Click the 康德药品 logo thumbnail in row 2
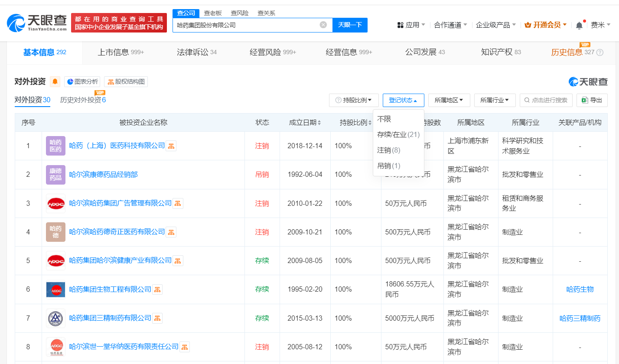 tap(55, 175)
